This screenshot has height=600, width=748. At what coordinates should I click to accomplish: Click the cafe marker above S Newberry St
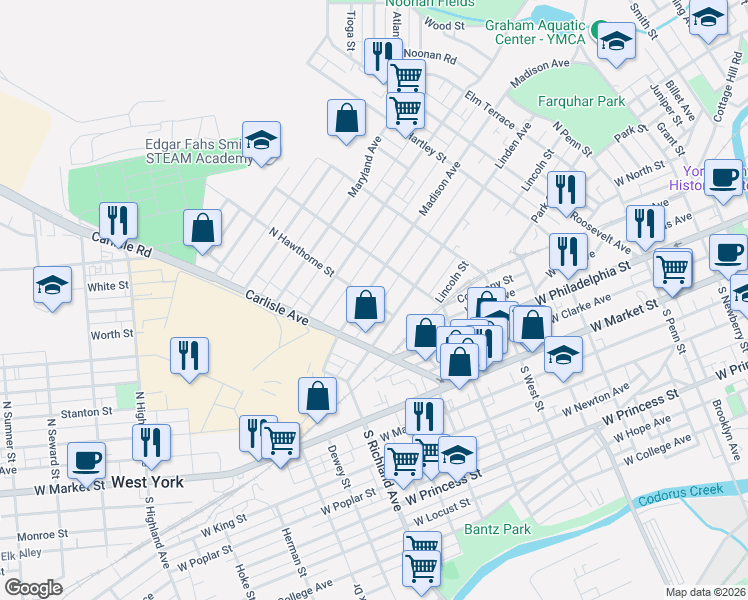pyautogui.click(x=728, y=253)
